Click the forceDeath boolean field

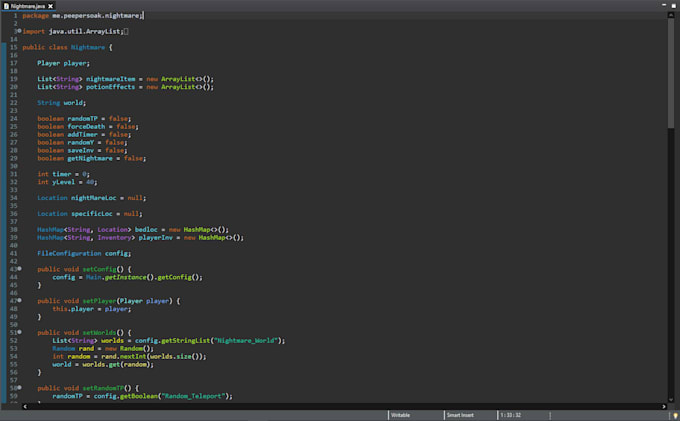[x=86, y=127]
